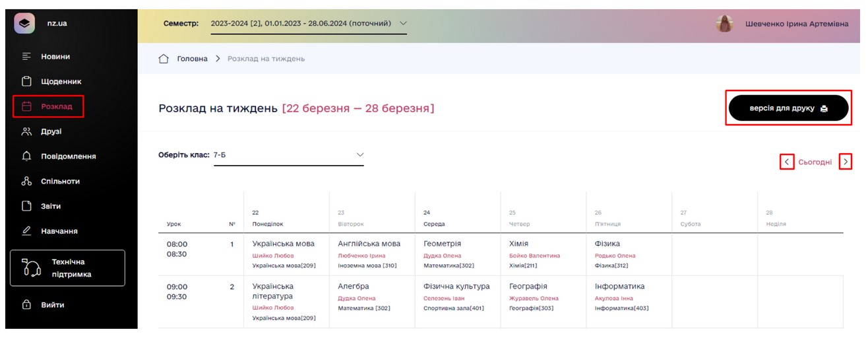This screenshot has height=344, width=868.
Task: Open Звіти menu item
Action: tap(51, 206)
